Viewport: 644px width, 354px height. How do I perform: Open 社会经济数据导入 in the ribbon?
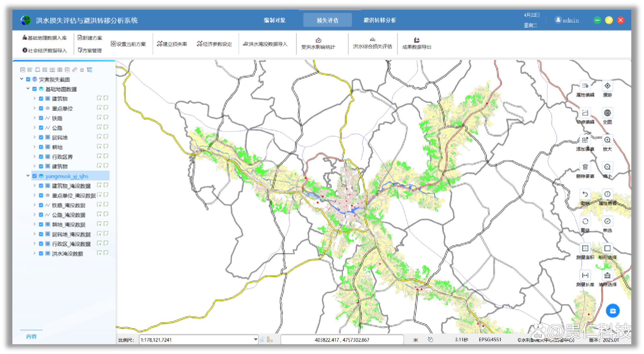coord(44,50)
